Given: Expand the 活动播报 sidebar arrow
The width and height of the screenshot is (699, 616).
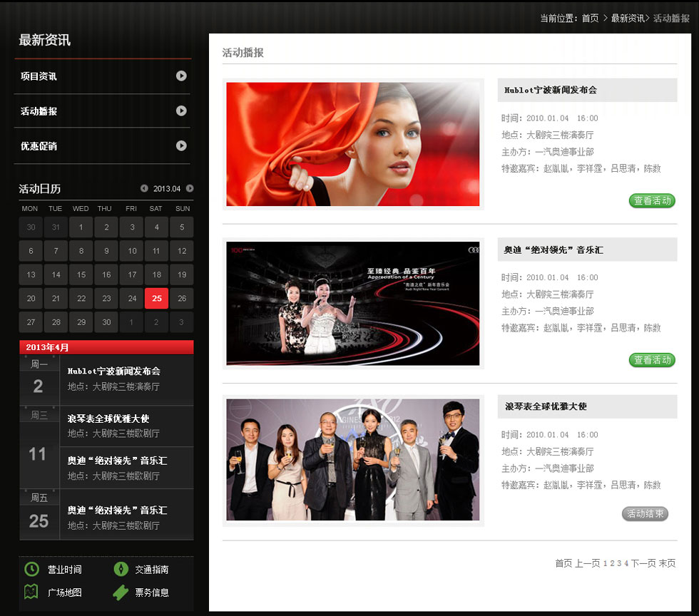Looking at the screenshot, I should point(181,111).
